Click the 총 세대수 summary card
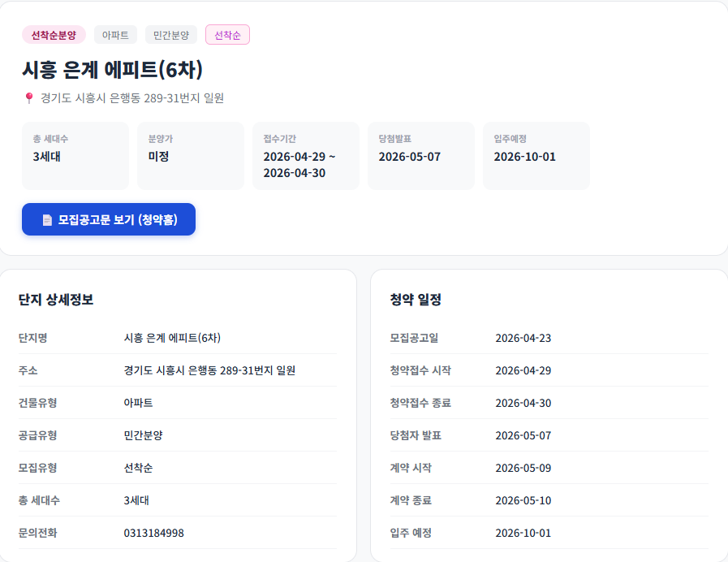The height and width of the screenshot is (562, 728). point(75,155)
